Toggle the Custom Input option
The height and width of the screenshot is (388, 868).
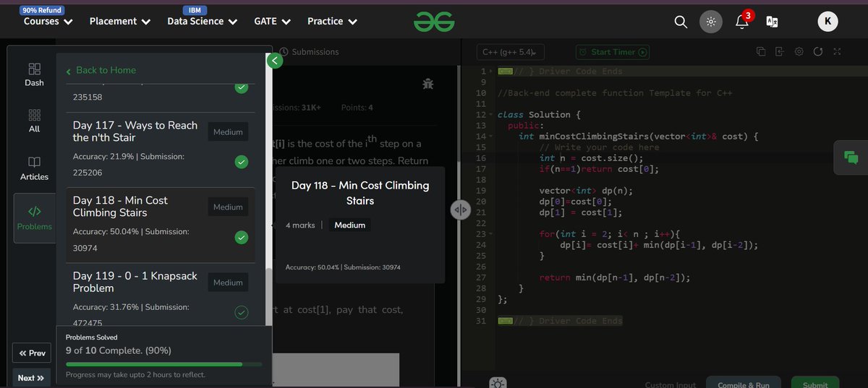coord(671,385)
